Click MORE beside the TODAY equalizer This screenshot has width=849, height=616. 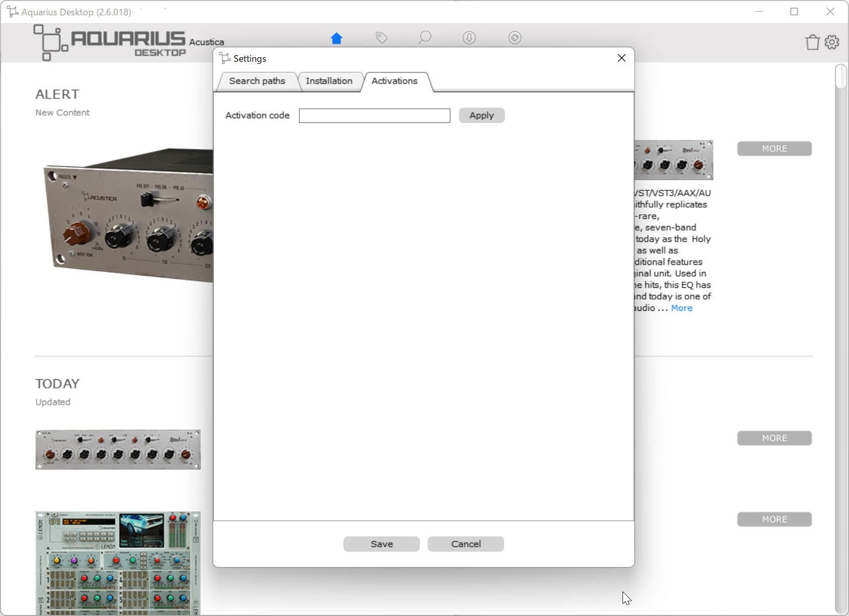[775, 438]
